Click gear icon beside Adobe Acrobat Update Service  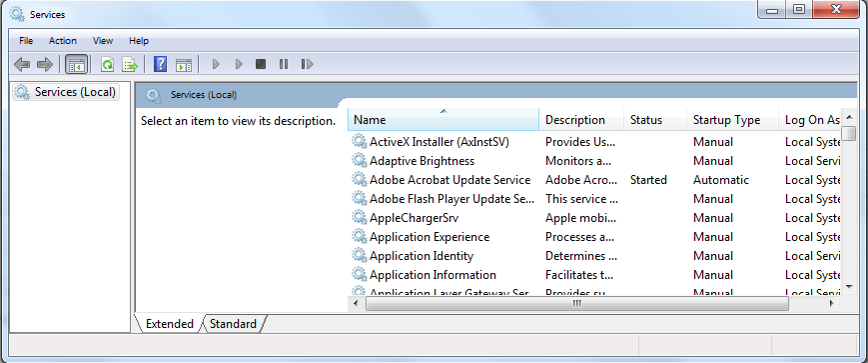click(360, 180)
